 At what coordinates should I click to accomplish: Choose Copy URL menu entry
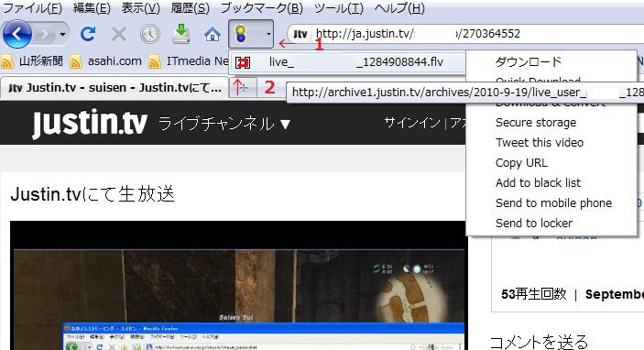[x=521, y=163]
